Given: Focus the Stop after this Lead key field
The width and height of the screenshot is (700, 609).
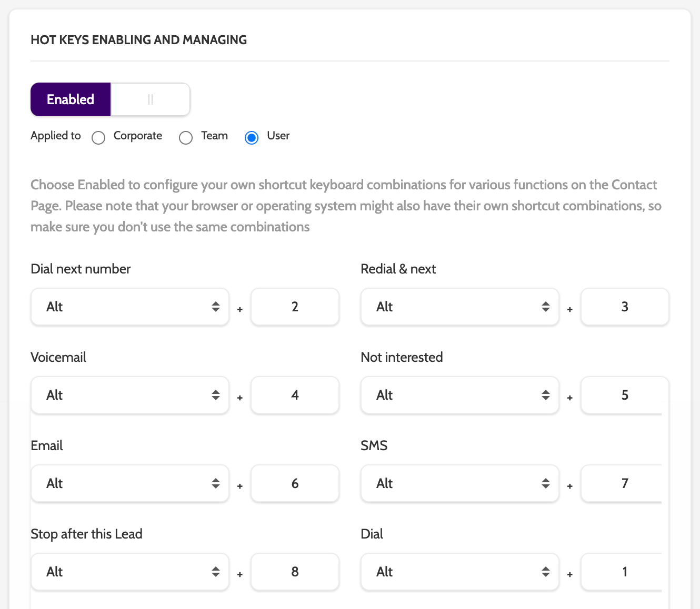Looking at the screenshot, I should tap(295, 572).
